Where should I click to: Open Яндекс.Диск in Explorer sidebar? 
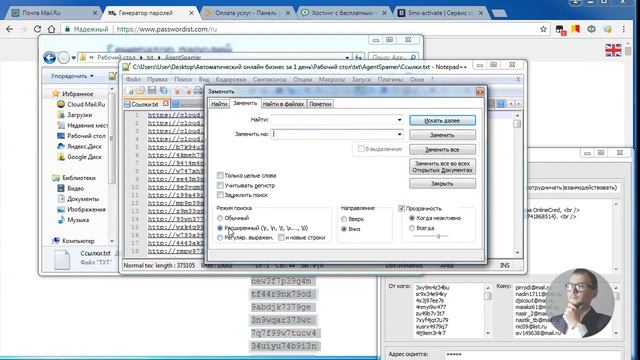coord(79,146)
